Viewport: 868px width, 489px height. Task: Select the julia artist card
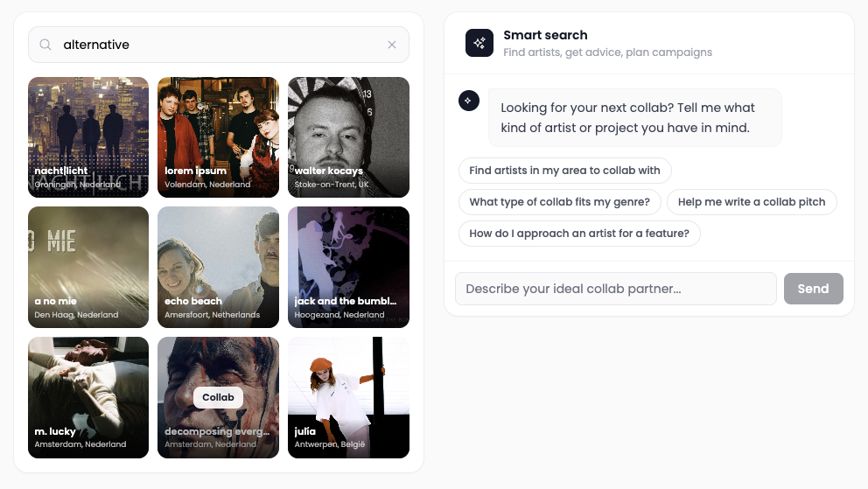pyautogui.click(x=348, y=397)
